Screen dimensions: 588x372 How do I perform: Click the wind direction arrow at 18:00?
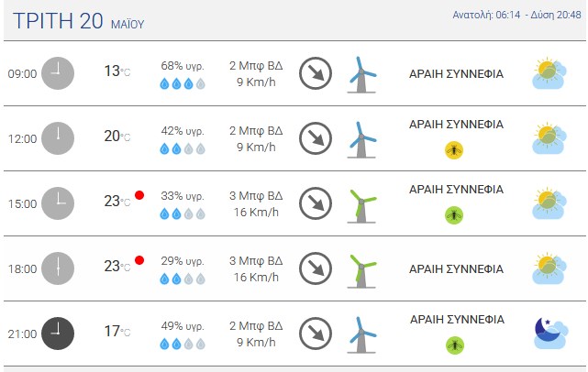(316, 268)
